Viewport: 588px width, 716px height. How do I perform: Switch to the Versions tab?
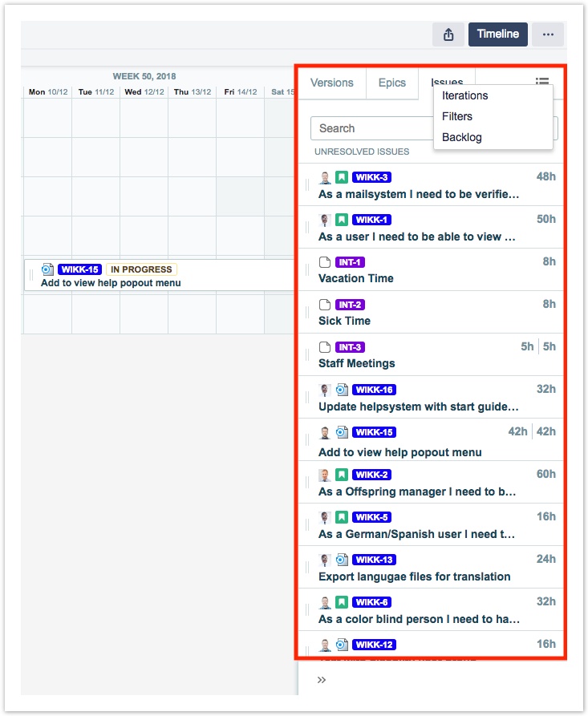click(x=331, y=83)
